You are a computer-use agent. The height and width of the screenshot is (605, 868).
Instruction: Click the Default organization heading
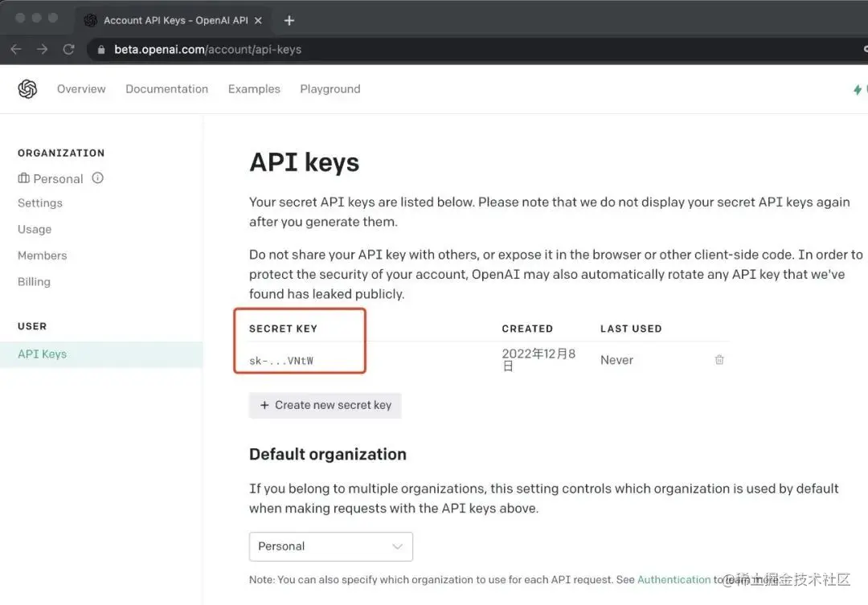coord(328,455)
